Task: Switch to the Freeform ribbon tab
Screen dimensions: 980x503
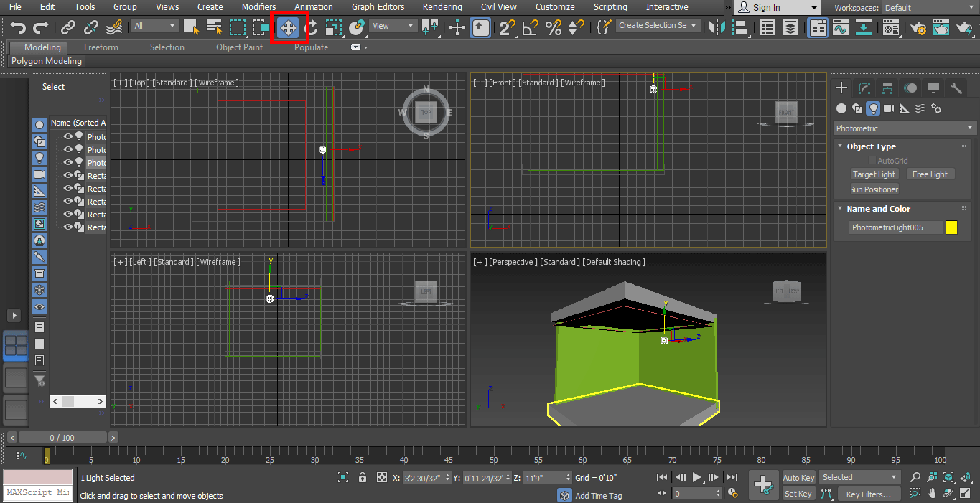Action: coord(101,47)
